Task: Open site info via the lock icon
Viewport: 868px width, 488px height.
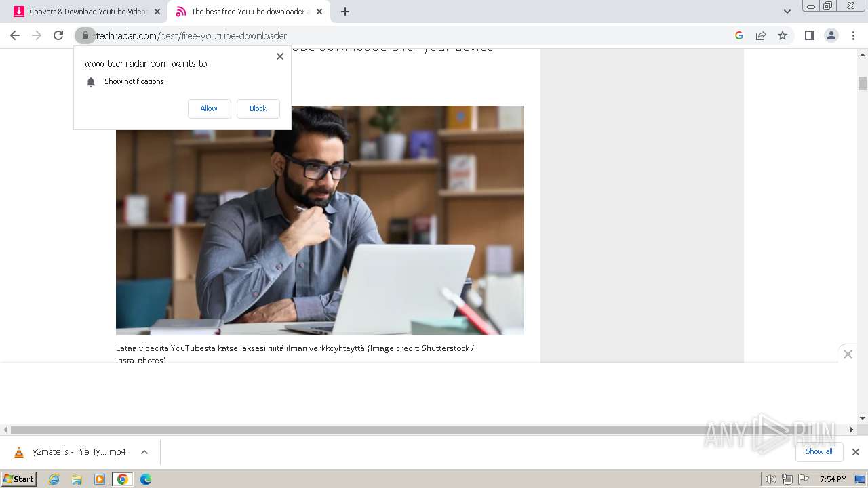Action: (x=85, y=35)
